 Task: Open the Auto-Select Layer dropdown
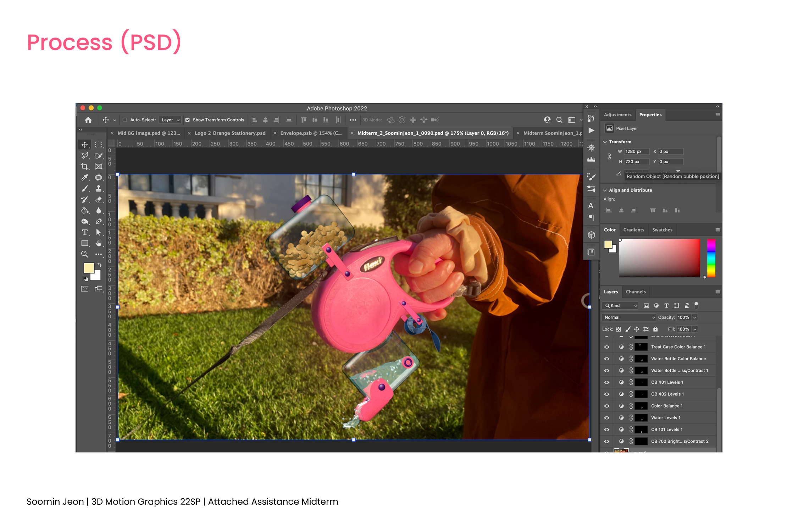(x=171, y=120)
